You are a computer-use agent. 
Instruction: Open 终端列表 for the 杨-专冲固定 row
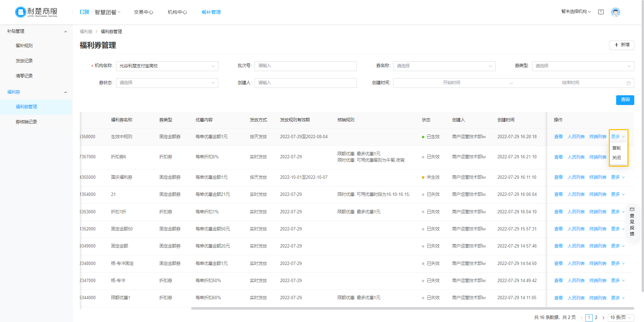tap(598, 263)
